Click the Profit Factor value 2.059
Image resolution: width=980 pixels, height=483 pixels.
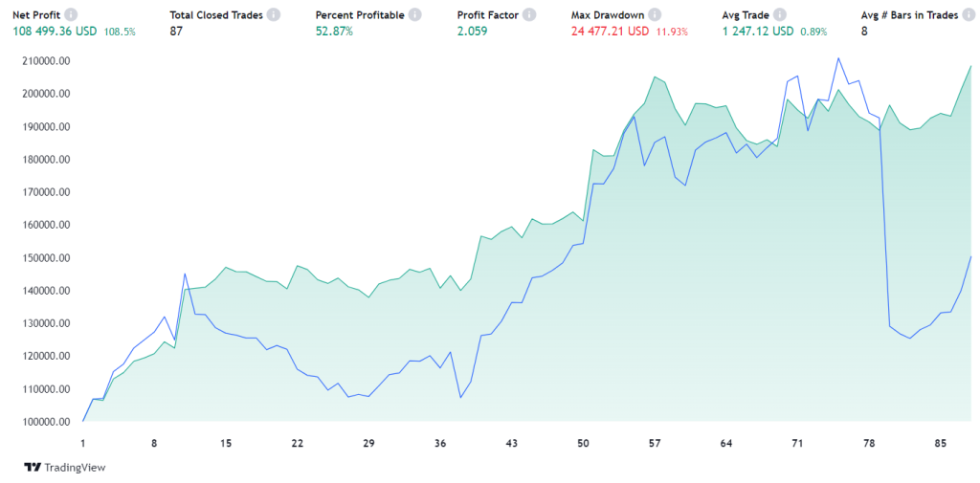pyautogui.click(x=471, y=32)
